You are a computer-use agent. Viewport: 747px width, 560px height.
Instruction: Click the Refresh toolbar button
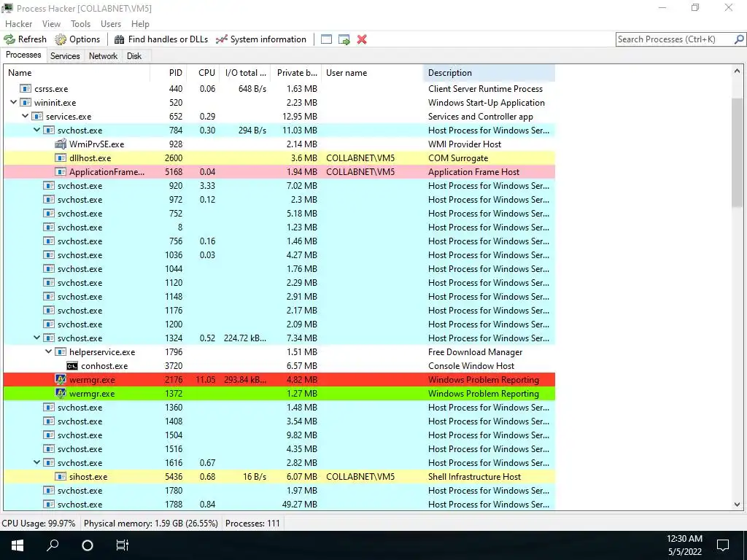(26, 39)
